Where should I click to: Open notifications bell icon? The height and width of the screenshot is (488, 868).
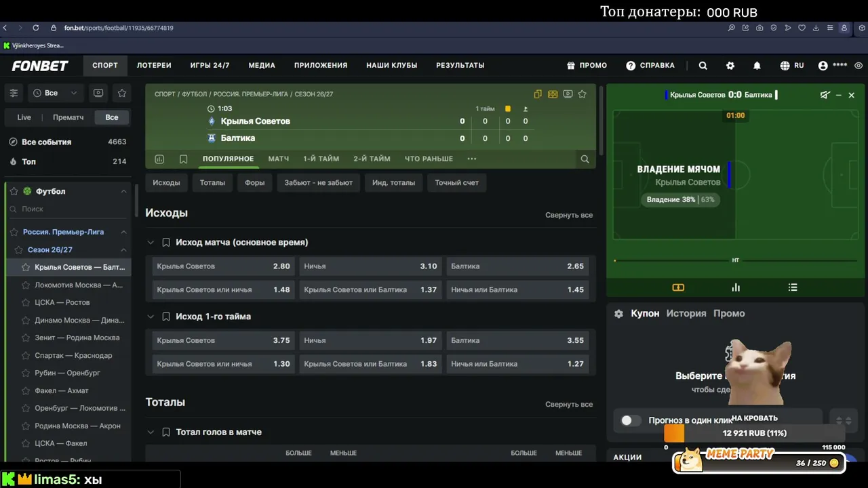[x=757, y=66]
